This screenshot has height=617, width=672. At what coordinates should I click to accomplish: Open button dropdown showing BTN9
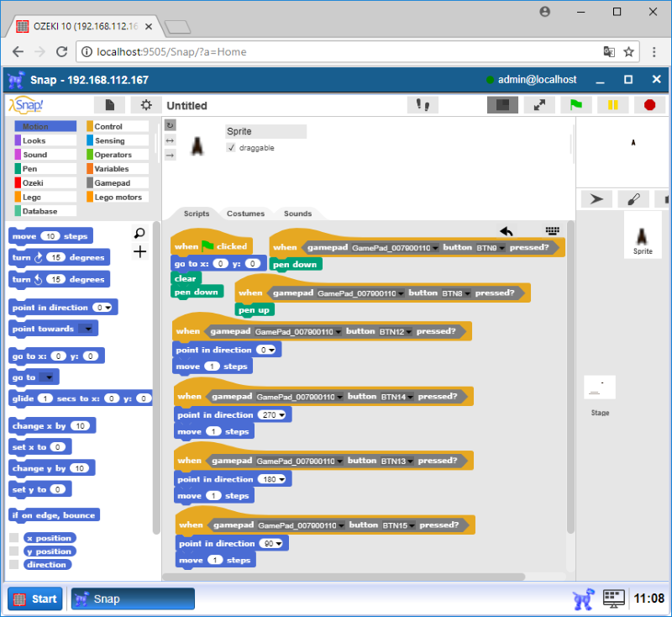coord(501,248)
